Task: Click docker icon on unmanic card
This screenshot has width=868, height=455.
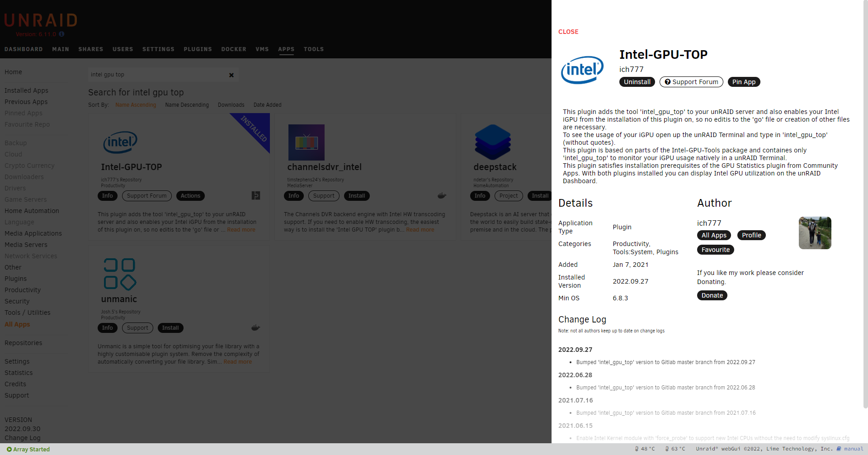Action: (255, 328)
